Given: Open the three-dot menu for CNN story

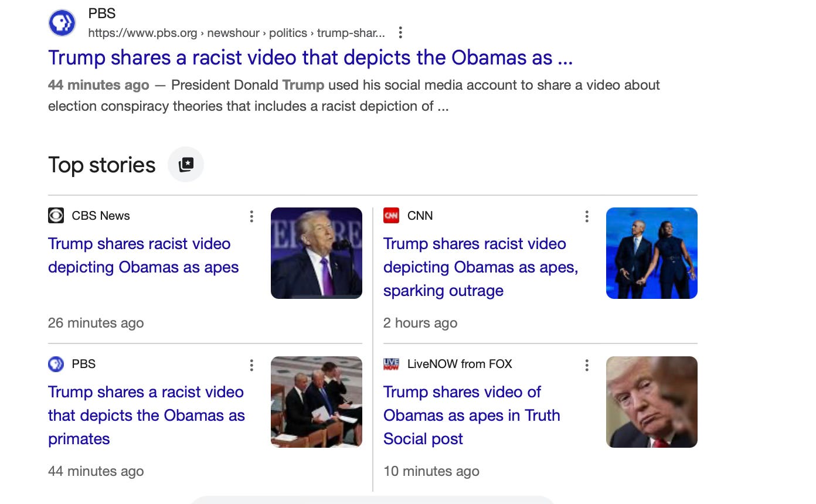Looking at the screenshot, I should point(587,216).
